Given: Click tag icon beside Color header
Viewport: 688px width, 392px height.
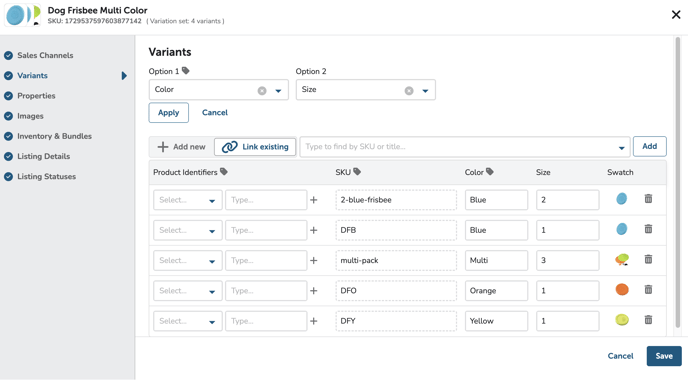Looking at the screenshot, I should pos(490,172).
